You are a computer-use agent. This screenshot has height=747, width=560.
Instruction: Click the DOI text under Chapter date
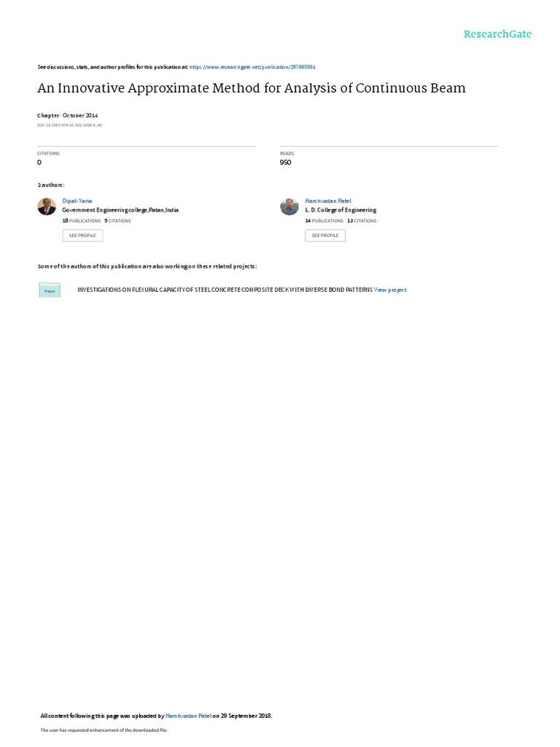click(x=69, y=125)
